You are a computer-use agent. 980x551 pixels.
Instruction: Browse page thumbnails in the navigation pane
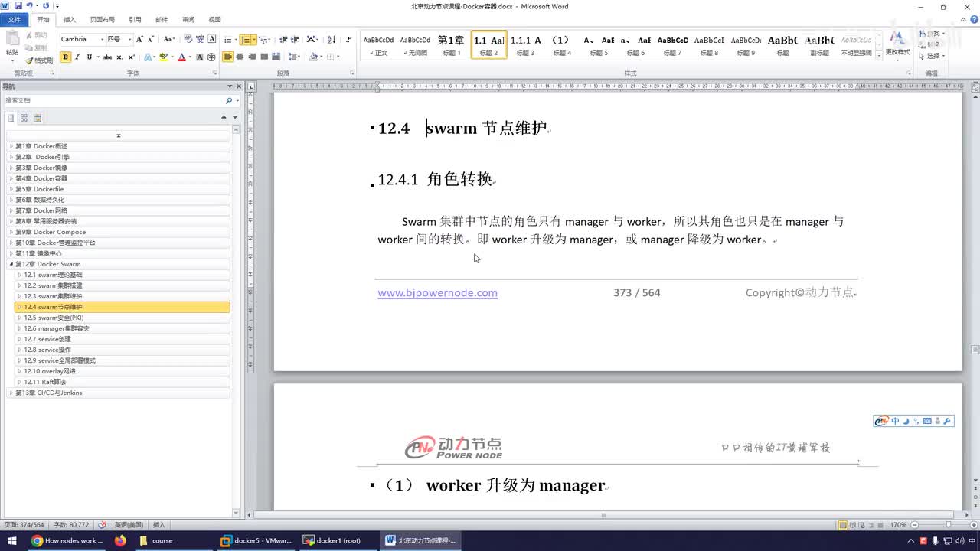(x=24, y=118)
